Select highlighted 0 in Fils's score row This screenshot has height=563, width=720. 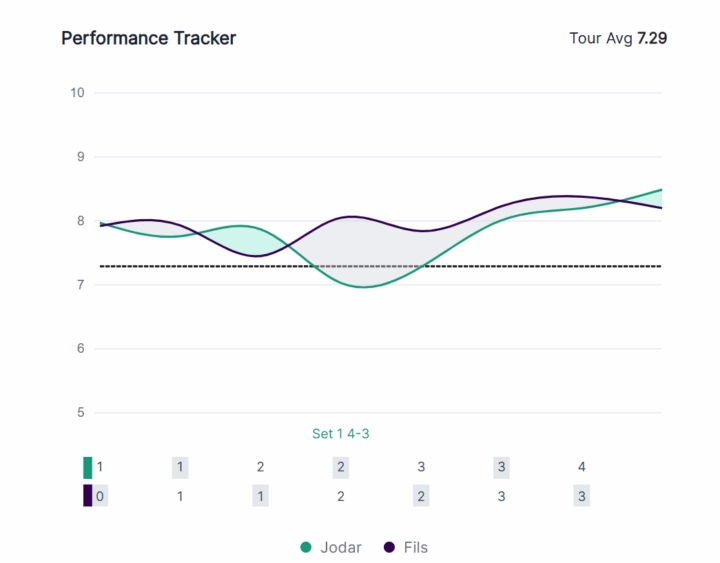pos(100,496)
